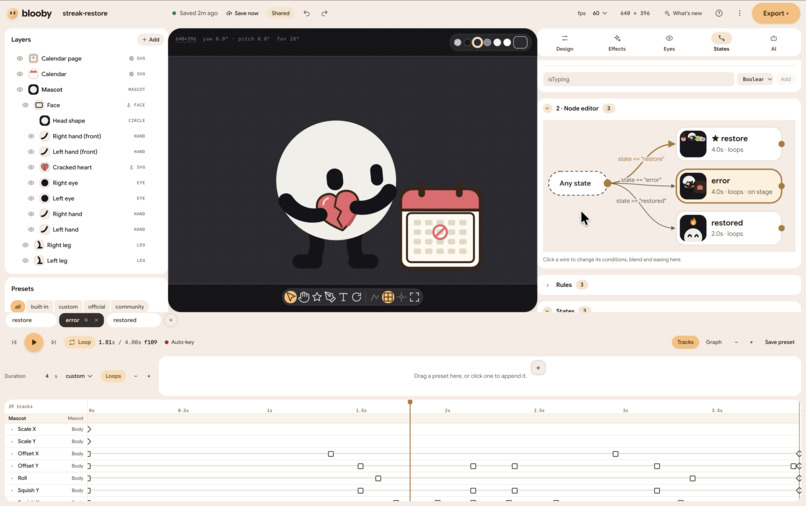Toggle Auto-key recording
Image resolution: width=806 pixels, height=506 pixels.
179,342
